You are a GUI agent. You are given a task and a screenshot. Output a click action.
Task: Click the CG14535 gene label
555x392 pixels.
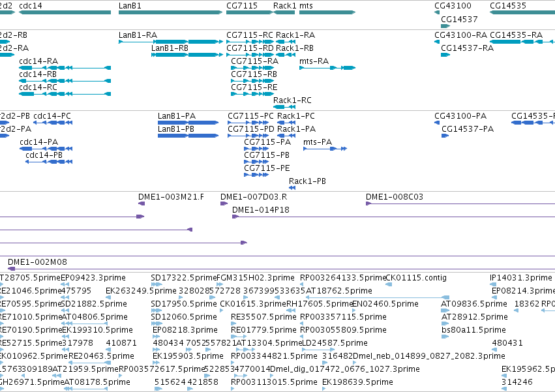(508, 6)
